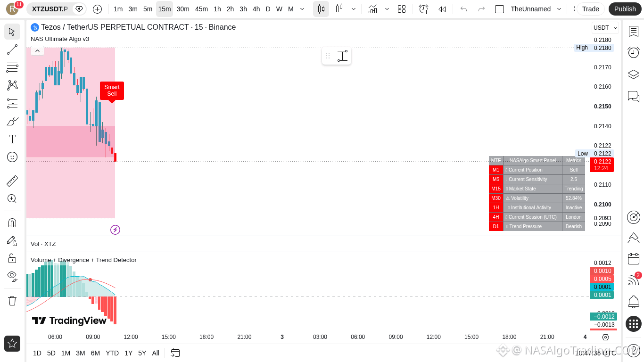Activate the magnet snap mode
This screenshot has width=644, height=362.
pyautogui.click(x=12, y=222)
